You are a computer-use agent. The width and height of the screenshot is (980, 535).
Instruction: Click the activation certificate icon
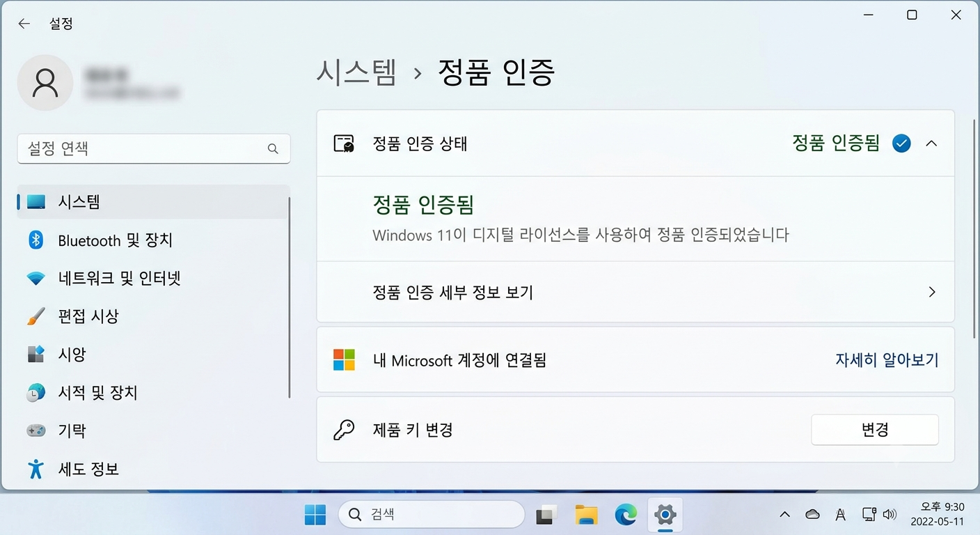[344, 144]
